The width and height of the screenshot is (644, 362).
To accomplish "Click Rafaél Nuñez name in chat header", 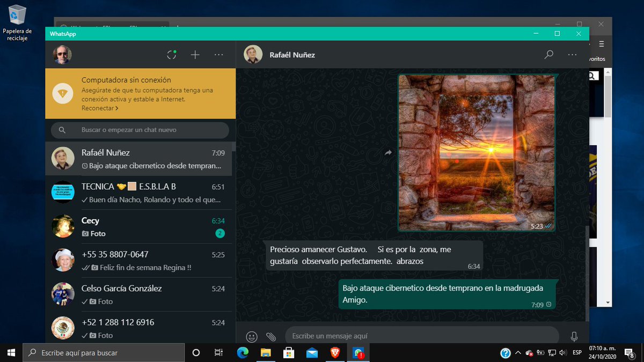I will coord(292,55).
